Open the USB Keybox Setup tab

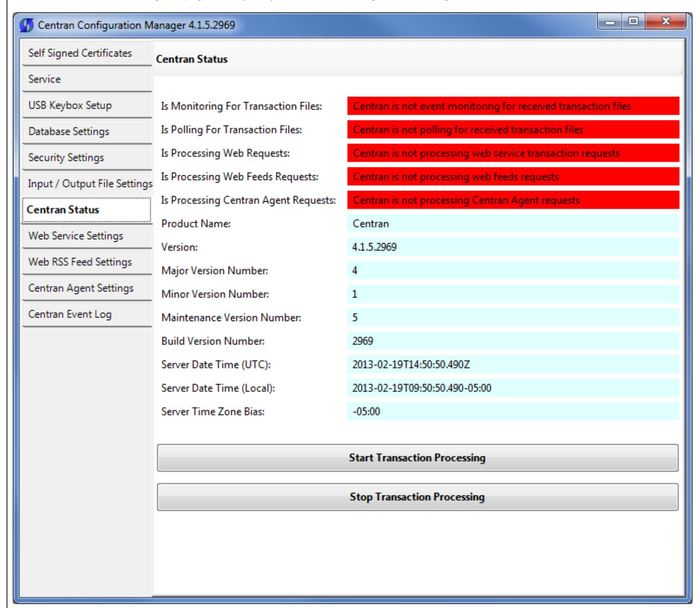click(87, 105)
